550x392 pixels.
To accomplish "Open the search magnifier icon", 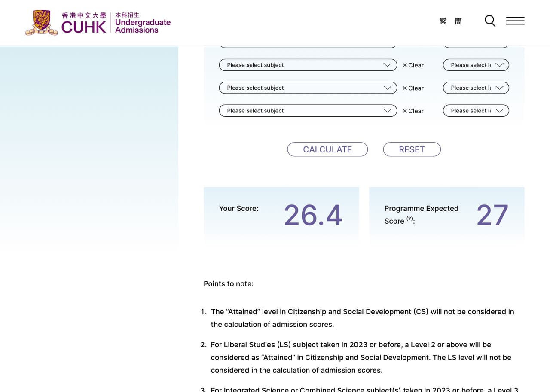I will 490,21.
